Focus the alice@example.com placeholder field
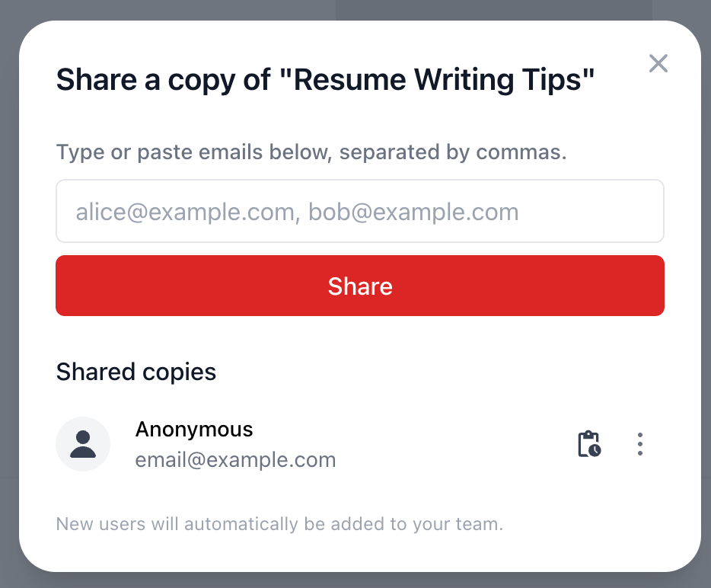711x588 pixels. [360, 211]
